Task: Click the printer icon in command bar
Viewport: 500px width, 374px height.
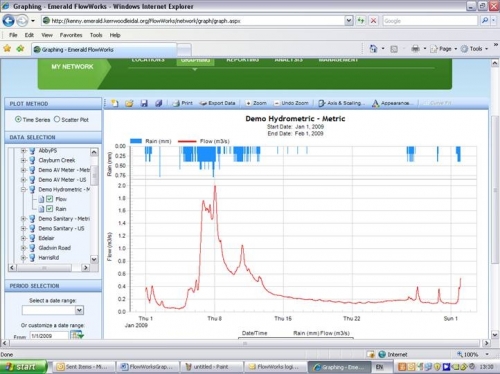Action: point(415,49)
